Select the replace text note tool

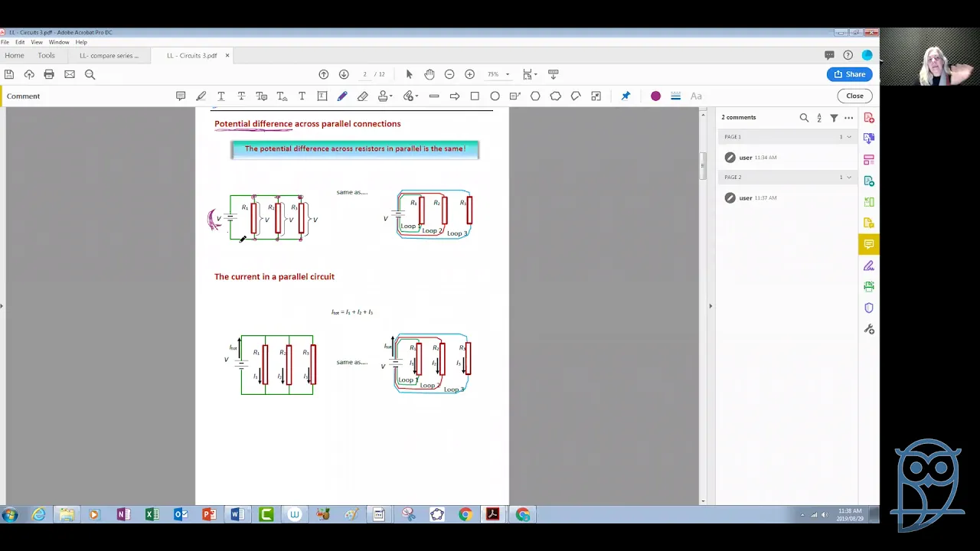(x=262, y=96)
